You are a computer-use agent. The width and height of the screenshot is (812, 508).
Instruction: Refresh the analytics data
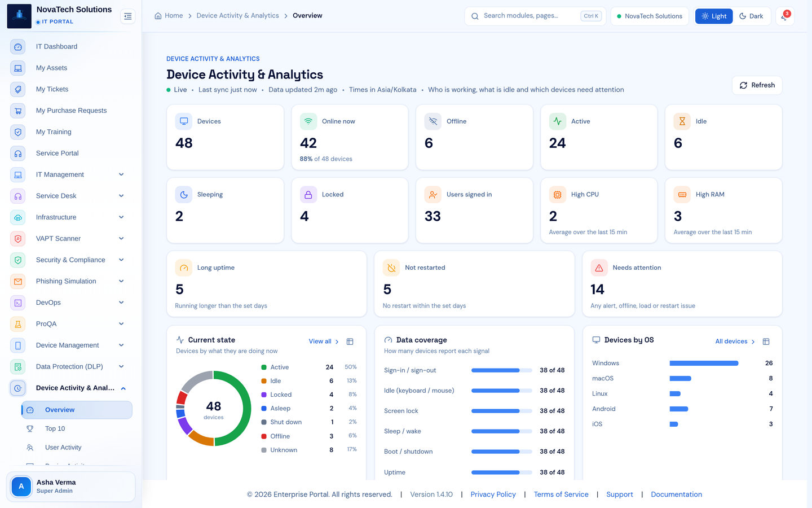[x=757, y=85]
